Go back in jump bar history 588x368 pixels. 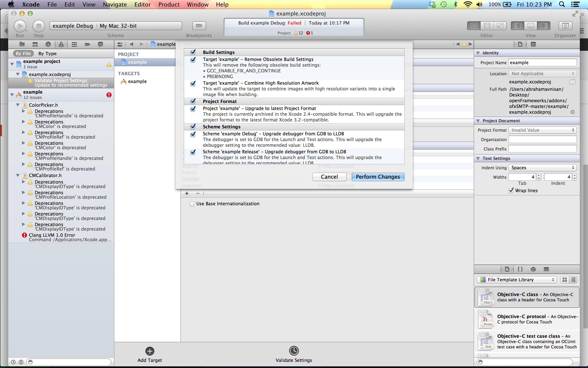pos(131,44)
